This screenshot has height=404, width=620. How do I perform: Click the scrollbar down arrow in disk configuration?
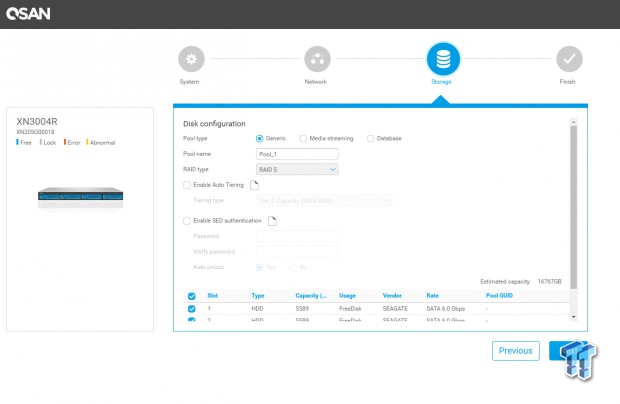tap(573, 316)
